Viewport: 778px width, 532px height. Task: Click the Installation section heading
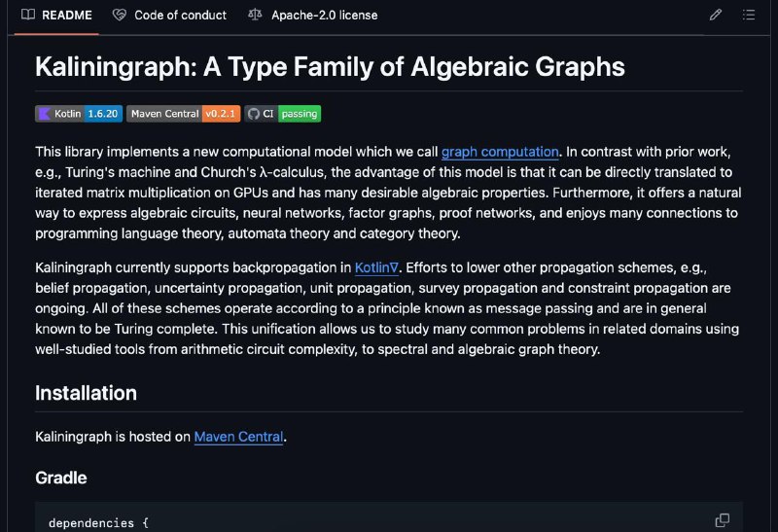click(86, 393)
